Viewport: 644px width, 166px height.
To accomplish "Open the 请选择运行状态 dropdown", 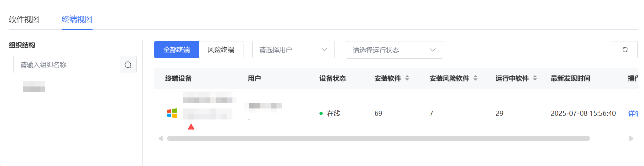I will pos(394,50).
